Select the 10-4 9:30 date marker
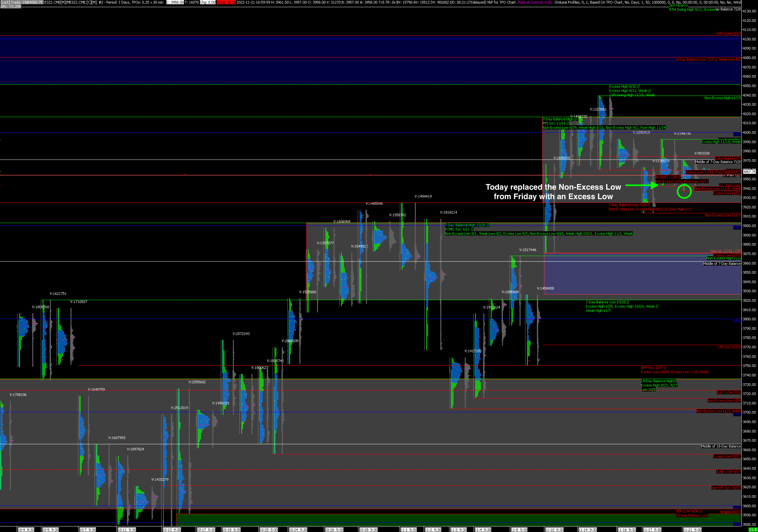Image resolution: width=758 pixels, height=532 pixels. (x=26, y=530)
